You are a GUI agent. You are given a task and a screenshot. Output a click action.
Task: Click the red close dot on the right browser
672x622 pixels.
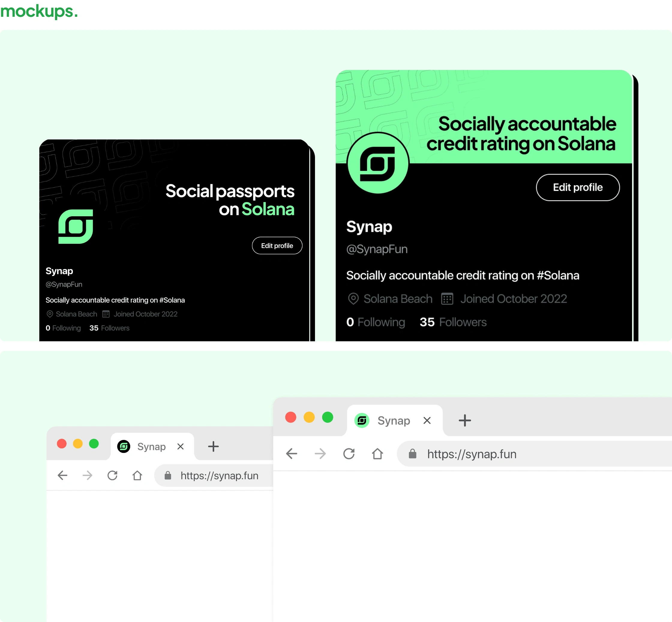[290, 417]
